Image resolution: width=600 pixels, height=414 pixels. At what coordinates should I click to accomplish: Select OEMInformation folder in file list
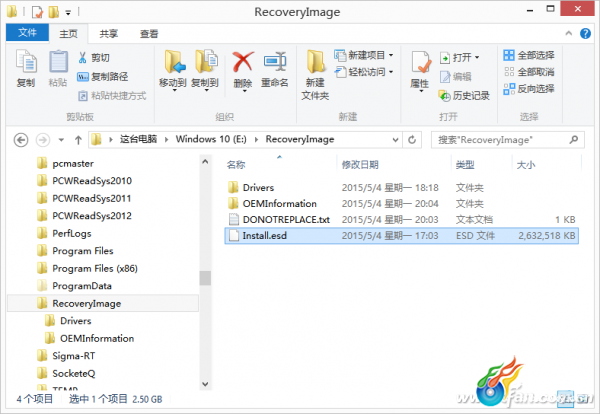pos(401,204)
